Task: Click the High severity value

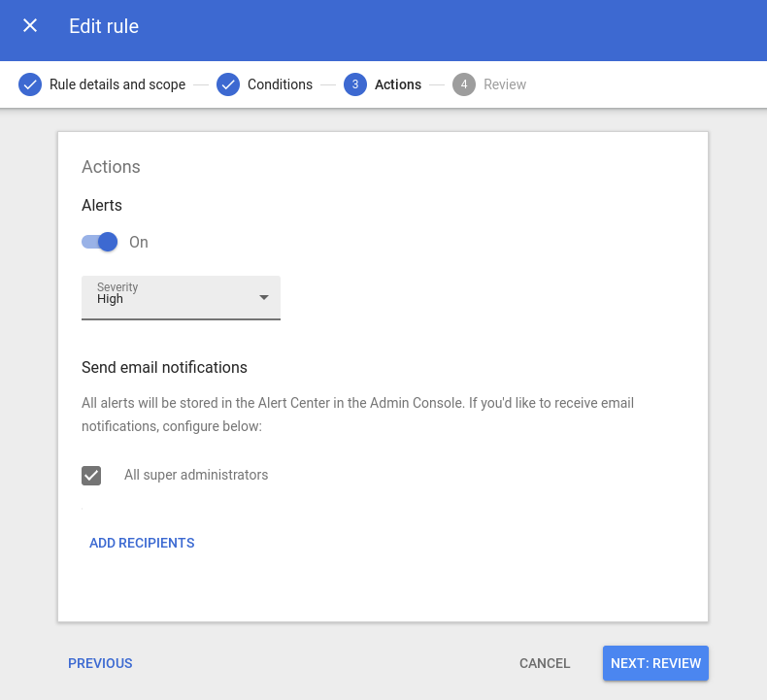Action: pyautogui.click(x=110, y=299)
